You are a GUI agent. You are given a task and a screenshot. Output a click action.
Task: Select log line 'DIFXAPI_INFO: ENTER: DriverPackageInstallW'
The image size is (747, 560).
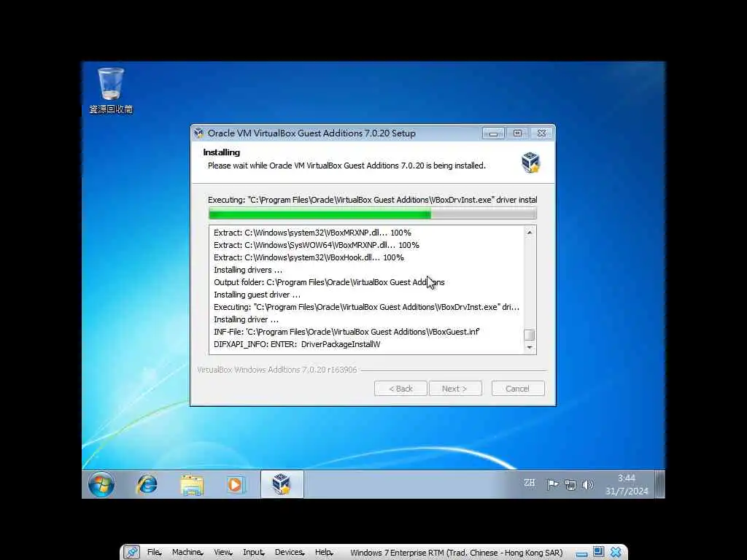(297, 344)
